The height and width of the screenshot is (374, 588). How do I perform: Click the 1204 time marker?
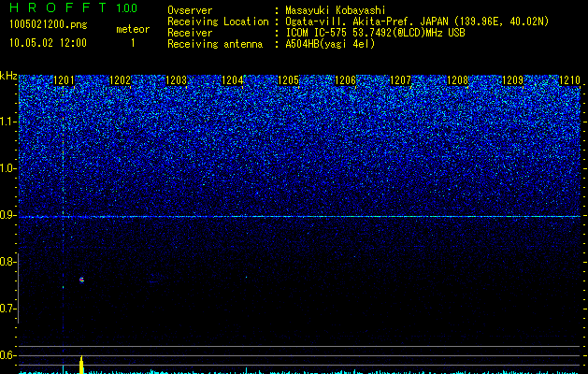(233, 80)
